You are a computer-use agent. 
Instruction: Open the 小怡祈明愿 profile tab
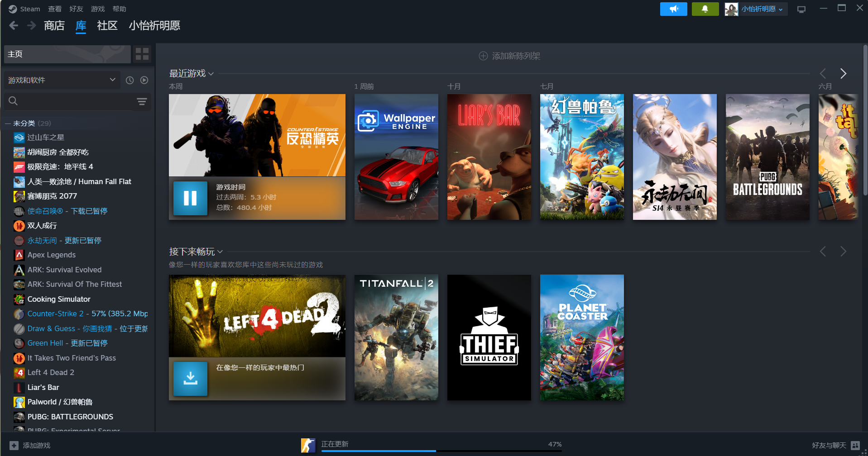click(154, 25)
